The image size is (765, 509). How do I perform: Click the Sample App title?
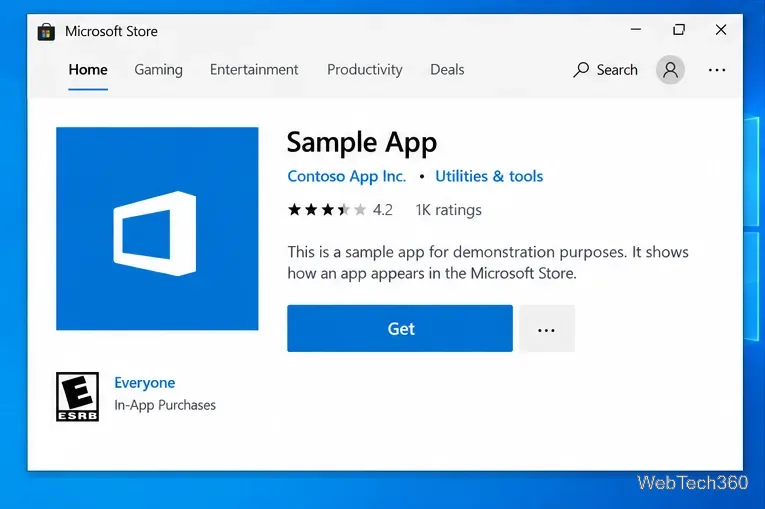pos(362,143)
